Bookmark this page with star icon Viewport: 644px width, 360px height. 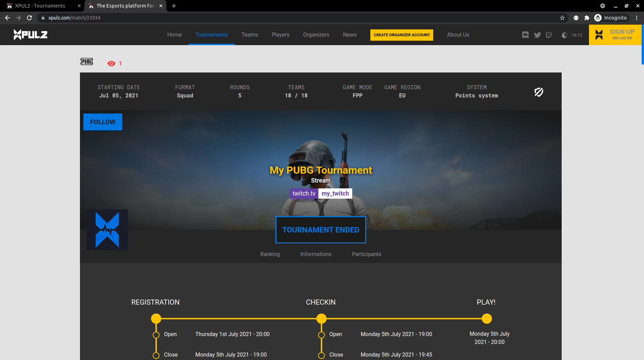(x=562, y=18)
